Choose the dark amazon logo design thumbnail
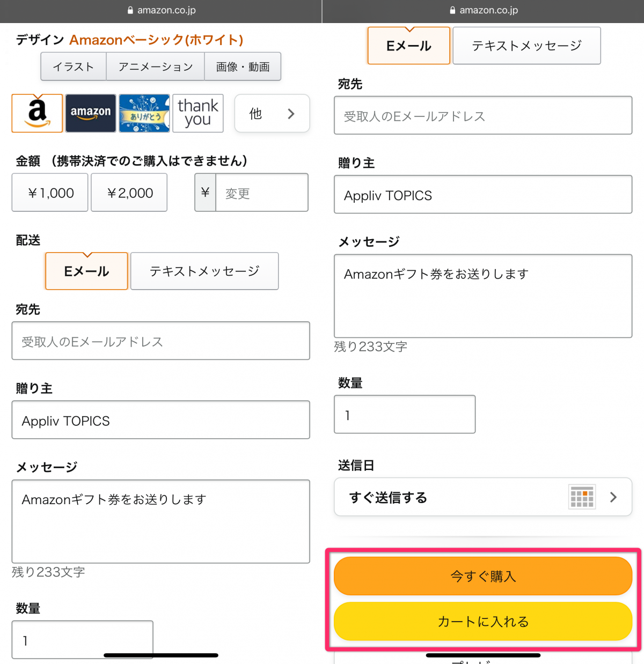Viewport: 644px width, 664px height. (90, 113)
